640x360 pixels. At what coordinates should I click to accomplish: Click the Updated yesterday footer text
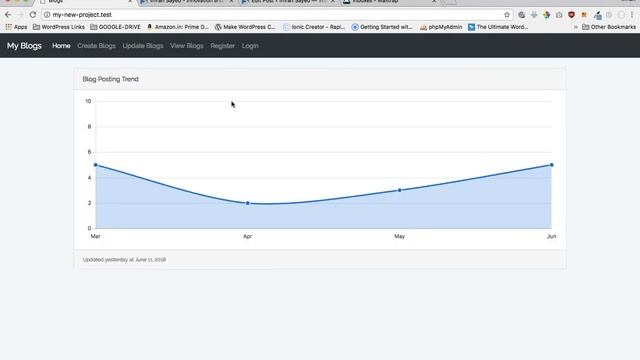[124, 260]
